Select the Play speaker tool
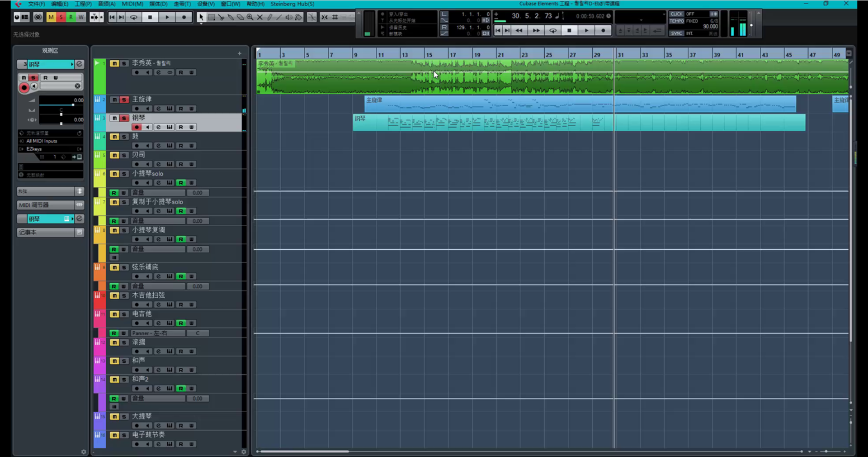This screenshot has width=868, height=457. point(289,17)
